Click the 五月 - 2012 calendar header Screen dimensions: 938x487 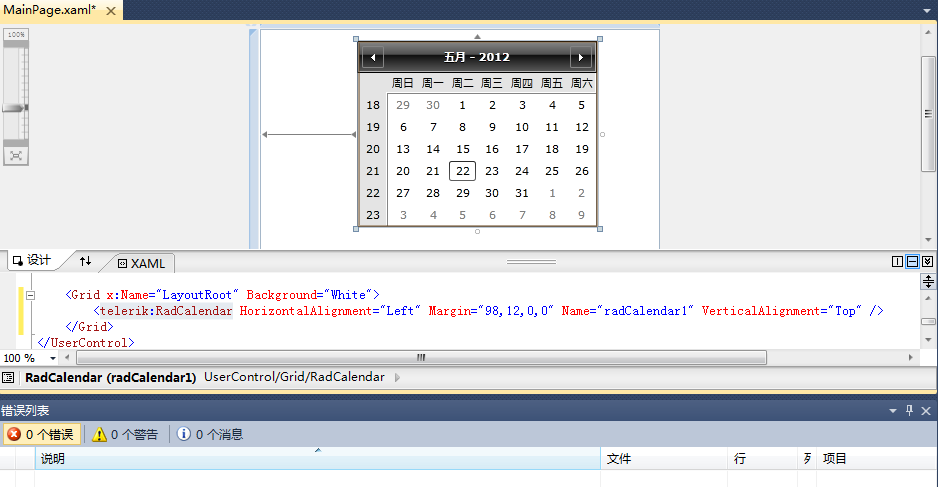[x=477, y=57]
